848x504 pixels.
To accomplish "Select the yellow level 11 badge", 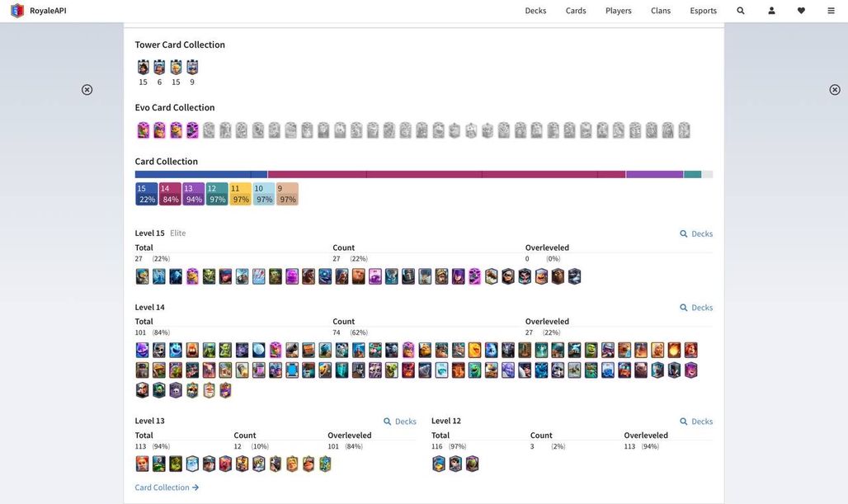I will coord(240,194).
